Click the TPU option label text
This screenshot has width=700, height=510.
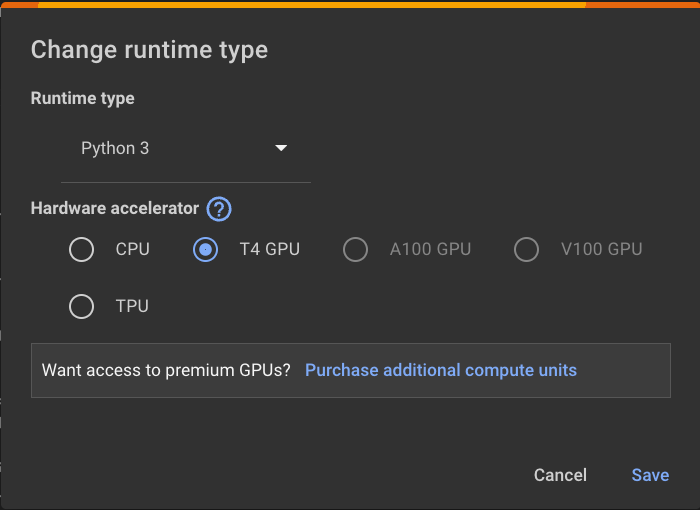coord(132,306)
